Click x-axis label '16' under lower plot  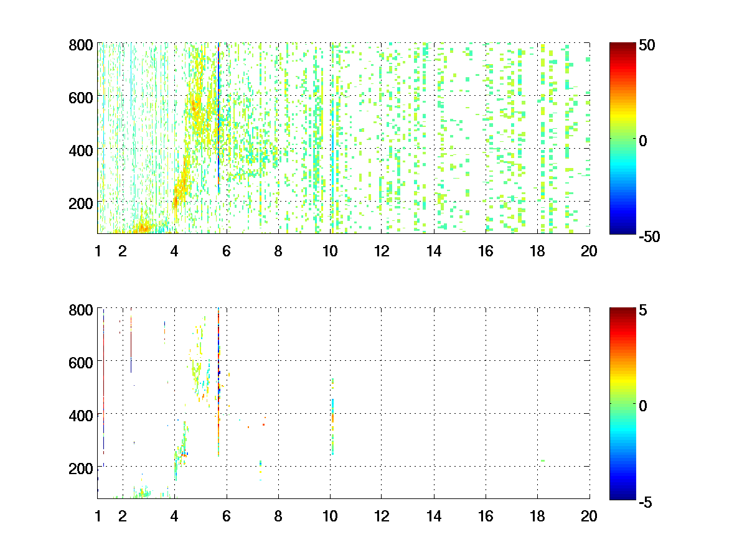coord(486,516)
